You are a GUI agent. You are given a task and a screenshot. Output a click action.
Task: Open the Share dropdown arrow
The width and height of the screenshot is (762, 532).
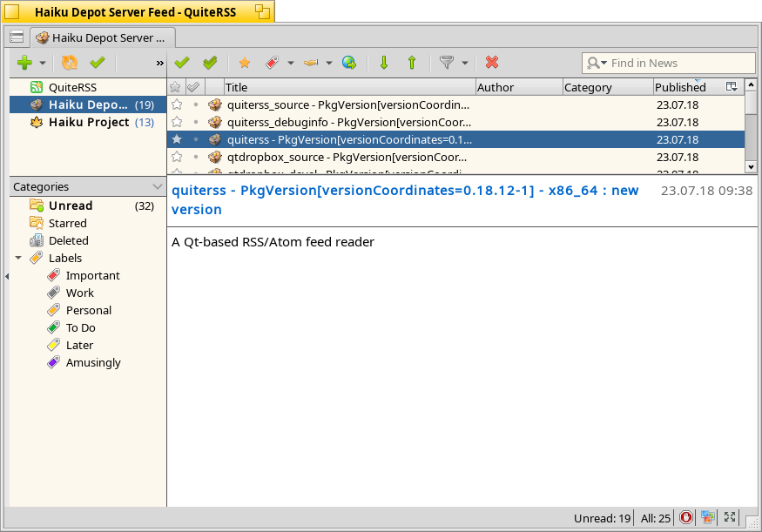(329, 64)
